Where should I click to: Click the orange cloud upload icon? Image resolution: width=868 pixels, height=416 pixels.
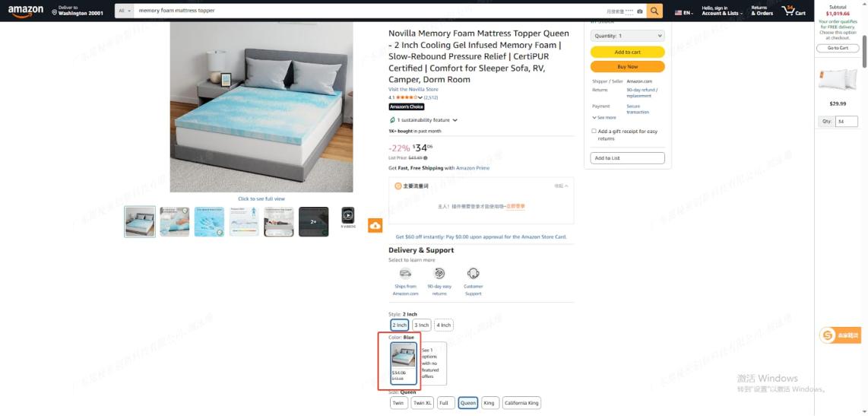click(375, 225)
